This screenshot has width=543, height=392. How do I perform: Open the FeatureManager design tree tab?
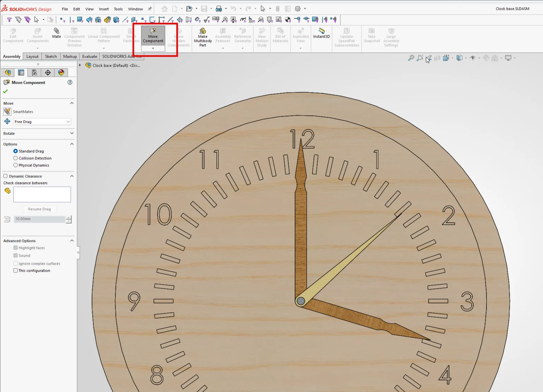8,72
